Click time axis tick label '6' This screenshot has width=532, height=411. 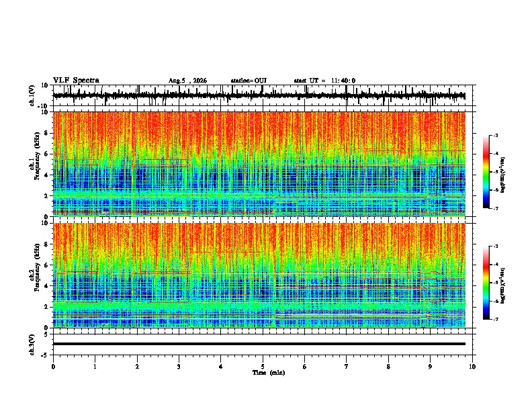[x=304, y=367]
